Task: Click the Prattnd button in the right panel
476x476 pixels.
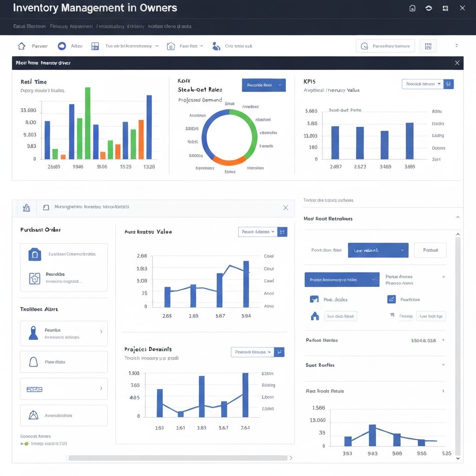Action: [430, 250]
